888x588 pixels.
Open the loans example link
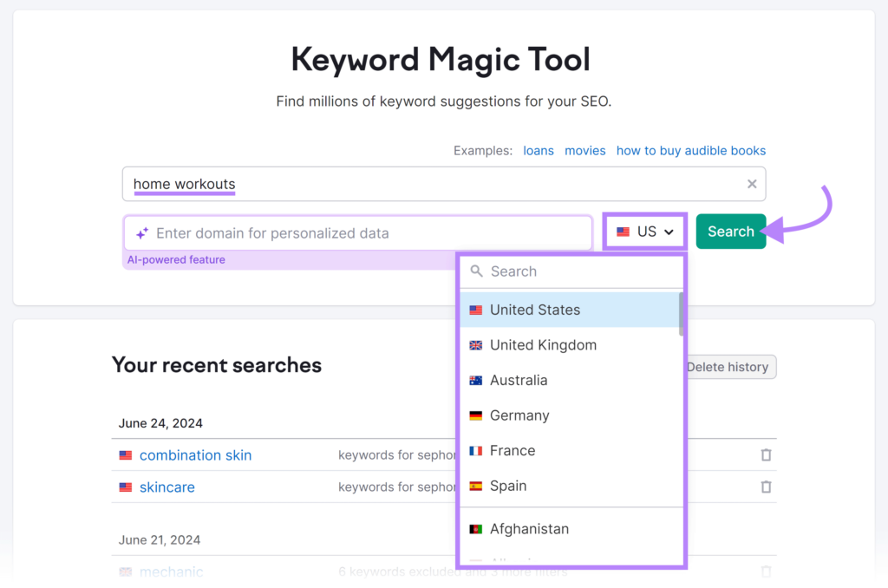click(538, 151)
